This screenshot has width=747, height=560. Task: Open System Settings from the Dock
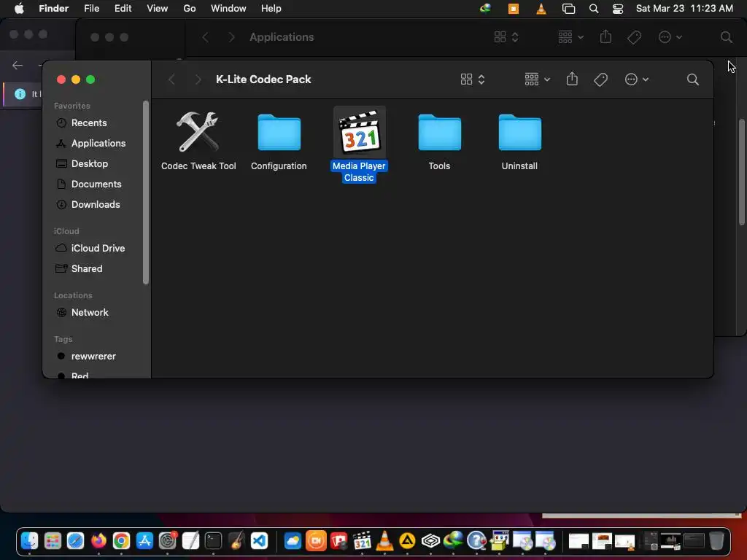point(167,541)
